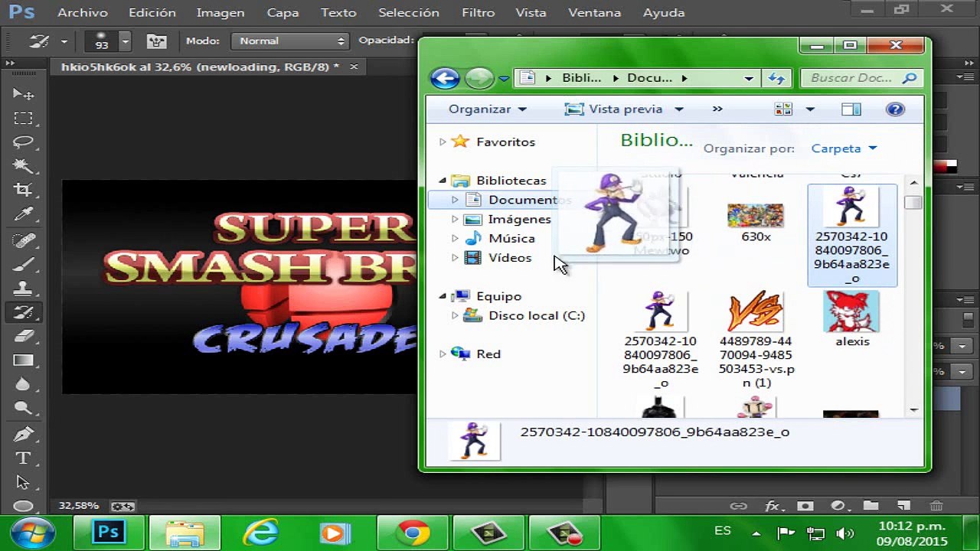This screenshot has width=980, height=551.
Task: Create a new adjustment layer
Action: click(x=838, y=506)
